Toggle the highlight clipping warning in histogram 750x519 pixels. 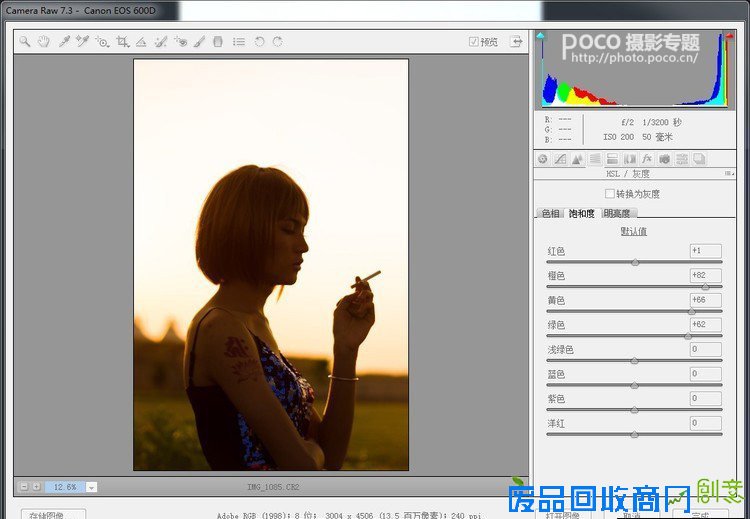(718, 38)
